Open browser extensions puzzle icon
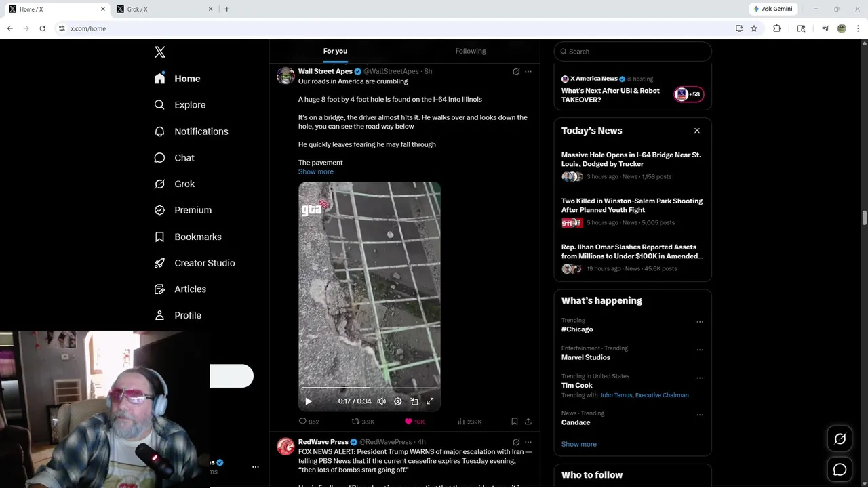Screen dimensions: 868x488 [777, 28]
